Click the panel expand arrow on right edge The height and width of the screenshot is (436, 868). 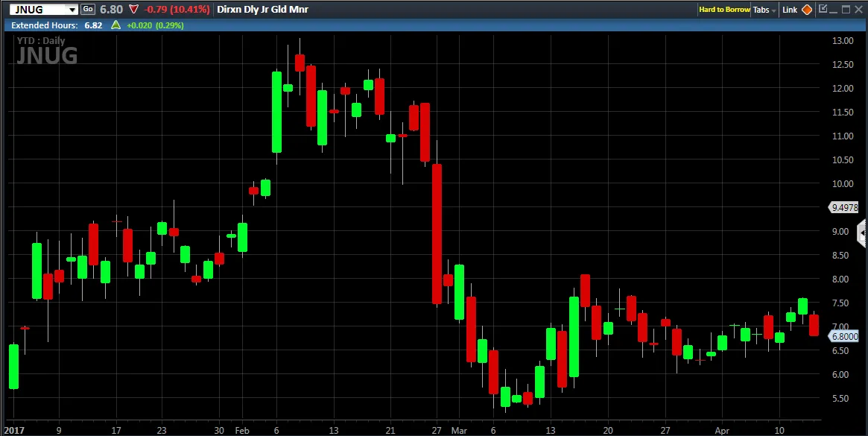coord(862,233)
